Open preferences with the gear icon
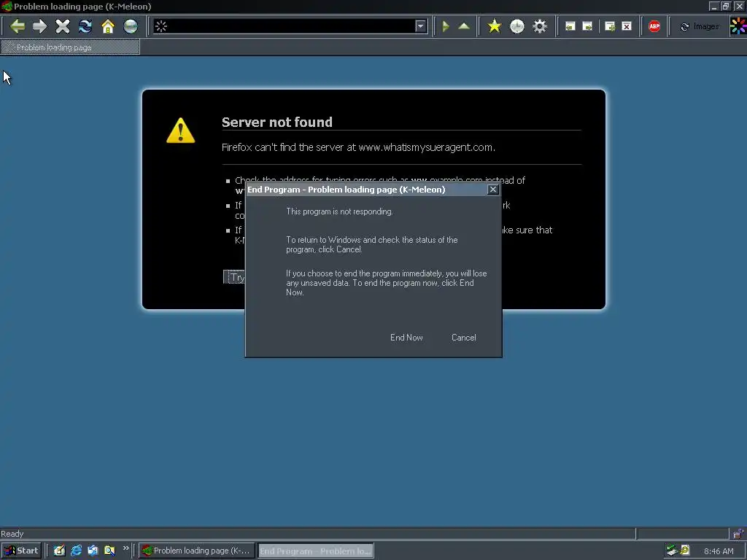 pos(540,26)
